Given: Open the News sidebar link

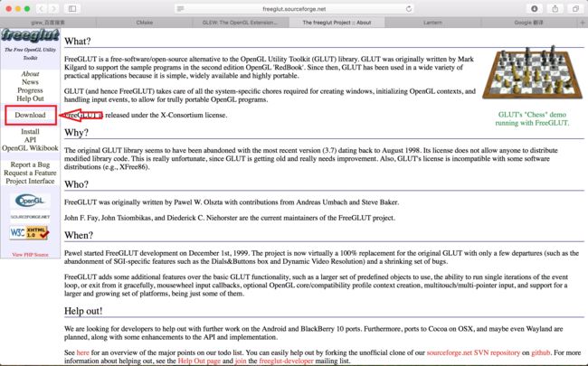Looking at the screenshot, I should click(30, 82).
